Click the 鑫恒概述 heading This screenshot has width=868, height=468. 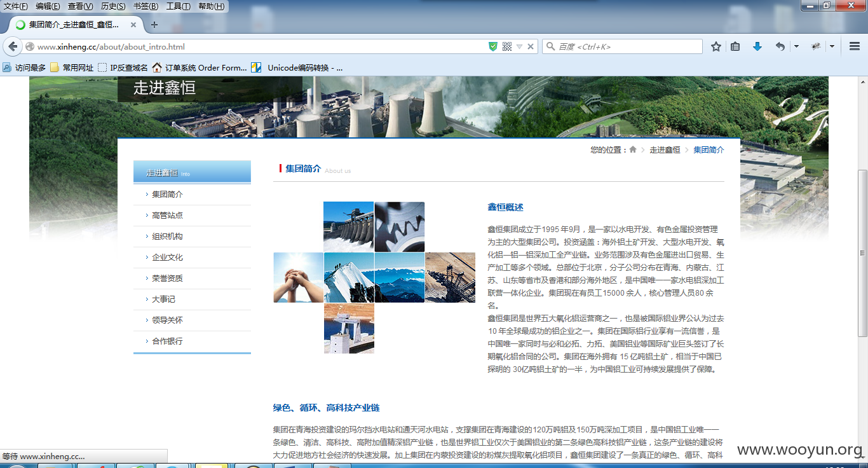click(505, 207)
